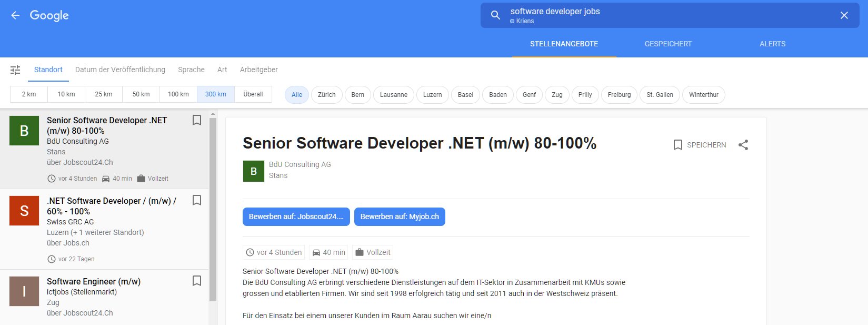
Task: Filter by Genf location chip
Action: 529,95
